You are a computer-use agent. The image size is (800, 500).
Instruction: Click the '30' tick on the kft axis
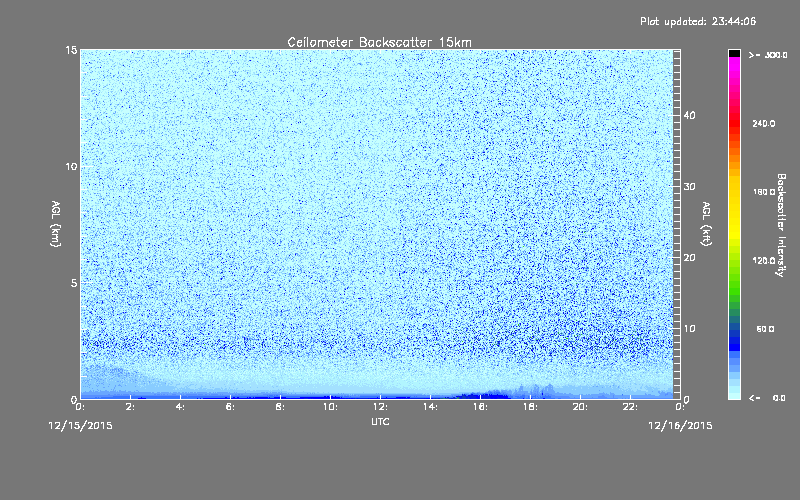tap(689, 187)
